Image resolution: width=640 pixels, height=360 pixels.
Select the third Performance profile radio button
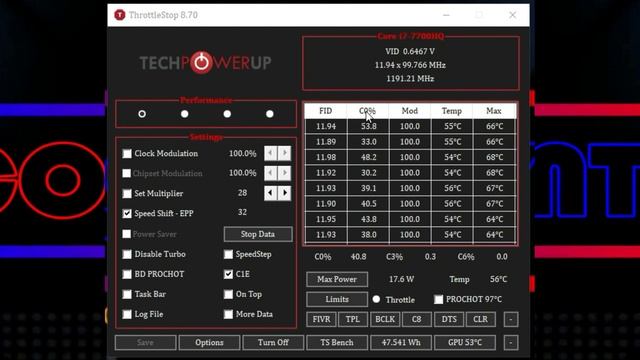[227, 114]
